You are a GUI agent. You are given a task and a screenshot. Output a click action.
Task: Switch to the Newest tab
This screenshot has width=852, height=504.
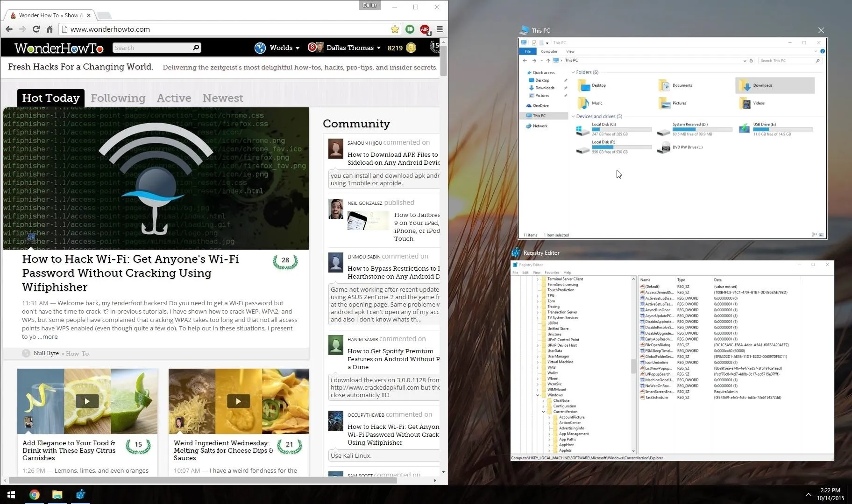point(222,98)
